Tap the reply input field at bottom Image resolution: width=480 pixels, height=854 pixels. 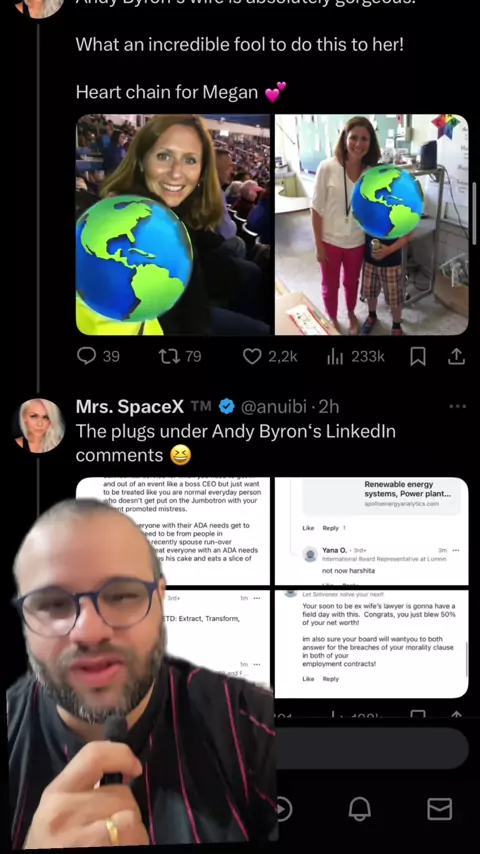[x=372, y=748]
